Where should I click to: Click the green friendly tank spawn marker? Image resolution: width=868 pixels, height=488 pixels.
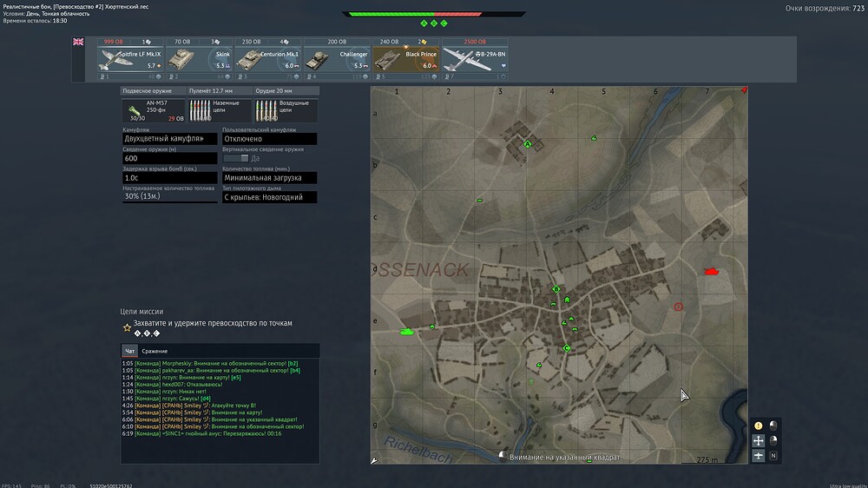pyautogui.click(x=407, y=331)
